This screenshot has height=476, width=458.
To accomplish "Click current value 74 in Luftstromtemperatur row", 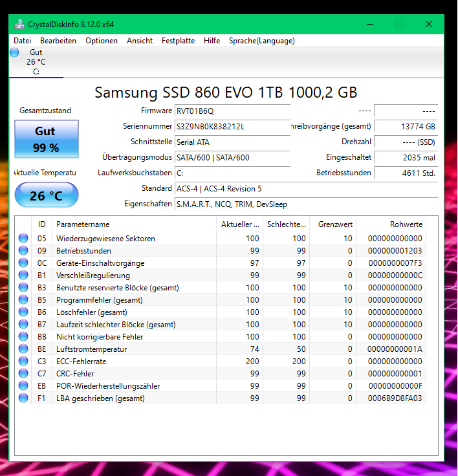I will [x=254, y=349].
